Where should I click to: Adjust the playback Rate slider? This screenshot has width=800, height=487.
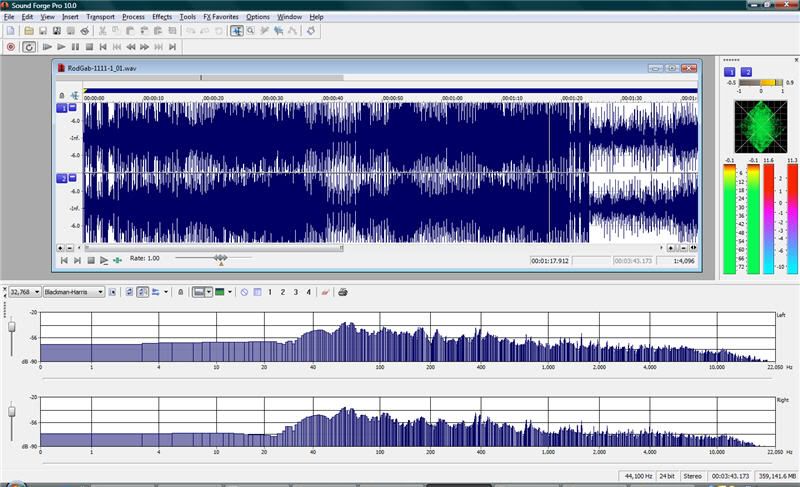click(221, 258)
